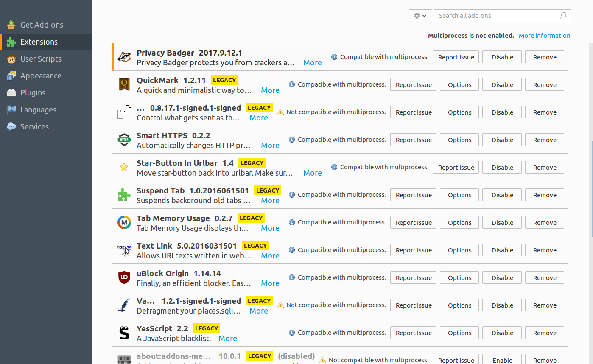Expand More details for QuickMark
This screenshot has width=593, height=364.
click(x=270, y=90)
